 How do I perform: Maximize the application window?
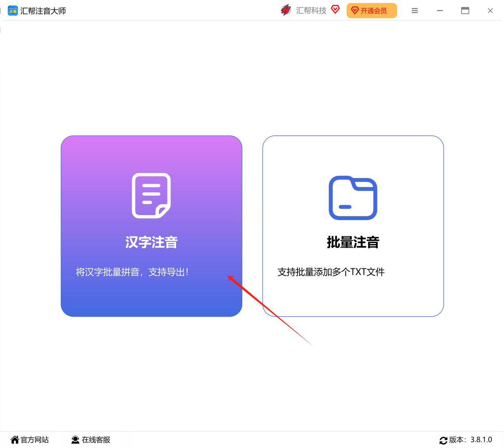(x=465, y=11)
